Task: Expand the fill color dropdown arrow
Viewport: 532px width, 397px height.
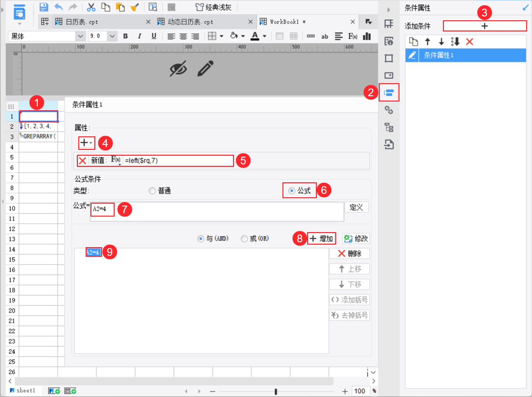Action: tap(243, 36)
